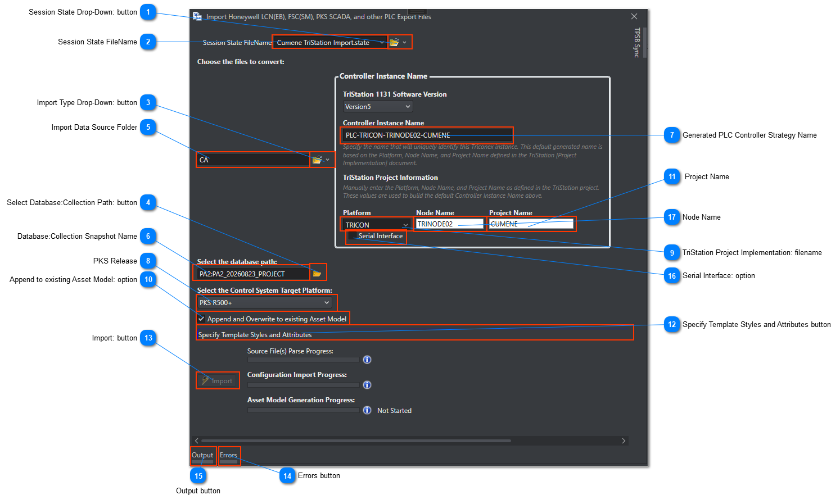
Task: Click info icon for Configuration Import Progress
Action: [x=367, y=385]
